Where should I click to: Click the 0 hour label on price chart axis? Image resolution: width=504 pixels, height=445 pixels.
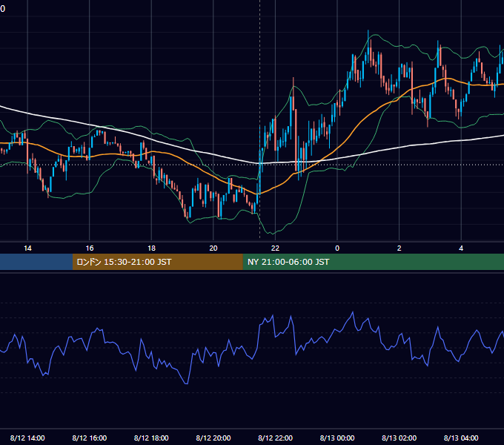337,248
